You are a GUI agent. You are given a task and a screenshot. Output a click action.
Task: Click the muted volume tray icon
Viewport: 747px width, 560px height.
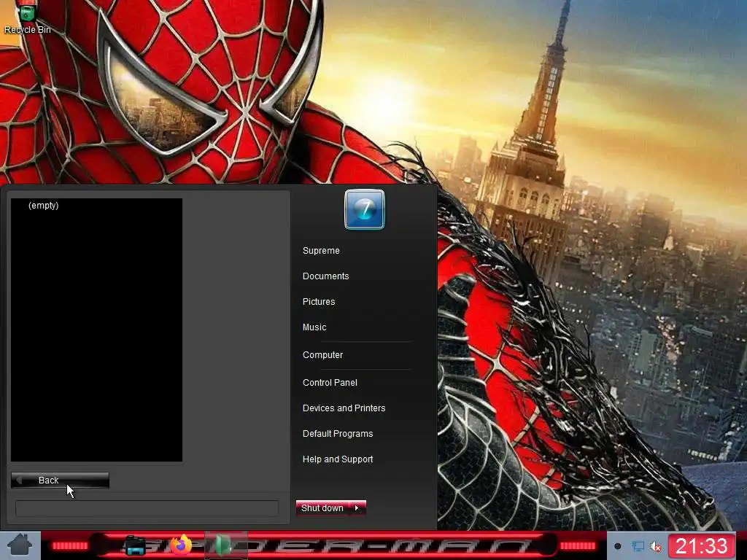tap(656, 547)
